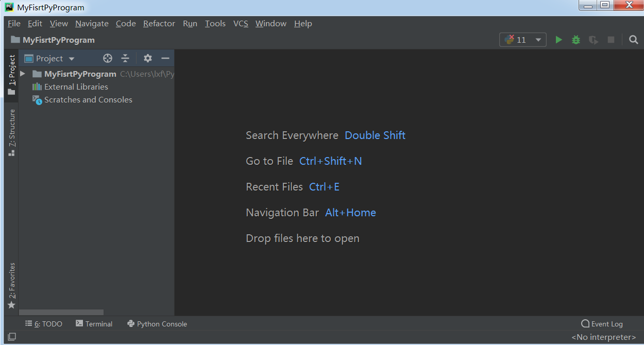
Task: Toggle tool window bars icon at bottom-left corner
Action: pyautogui.click(x=12, y=337)
